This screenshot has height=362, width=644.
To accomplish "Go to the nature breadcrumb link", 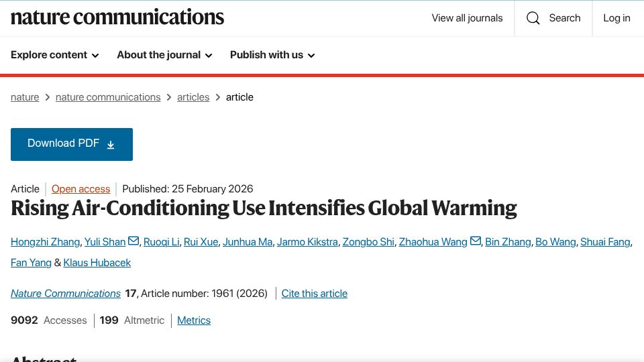I will [x=25, y=97].
